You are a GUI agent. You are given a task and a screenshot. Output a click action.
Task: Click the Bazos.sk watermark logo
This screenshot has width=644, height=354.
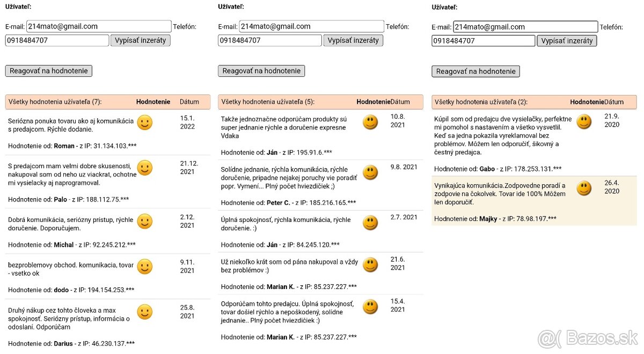click(588, 338)
